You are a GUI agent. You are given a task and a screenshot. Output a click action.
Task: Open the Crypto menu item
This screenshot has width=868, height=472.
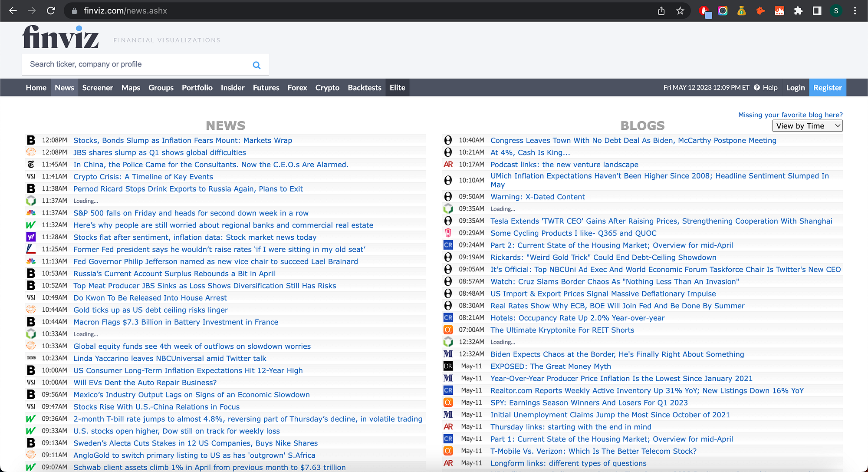(x=327, y=88)
